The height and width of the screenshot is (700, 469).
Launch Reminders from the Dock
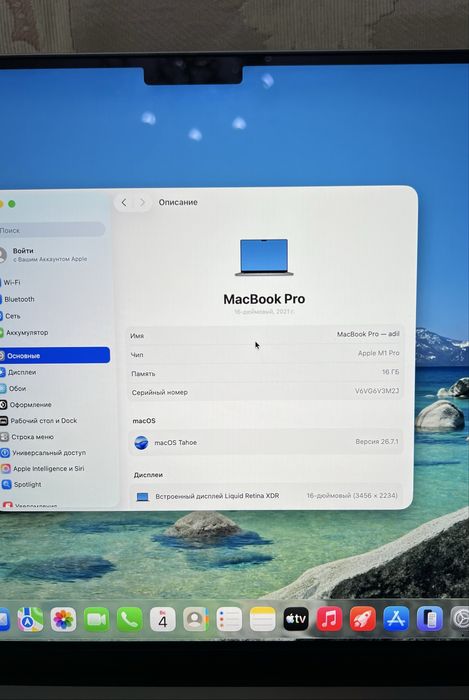tap(229, 620)
